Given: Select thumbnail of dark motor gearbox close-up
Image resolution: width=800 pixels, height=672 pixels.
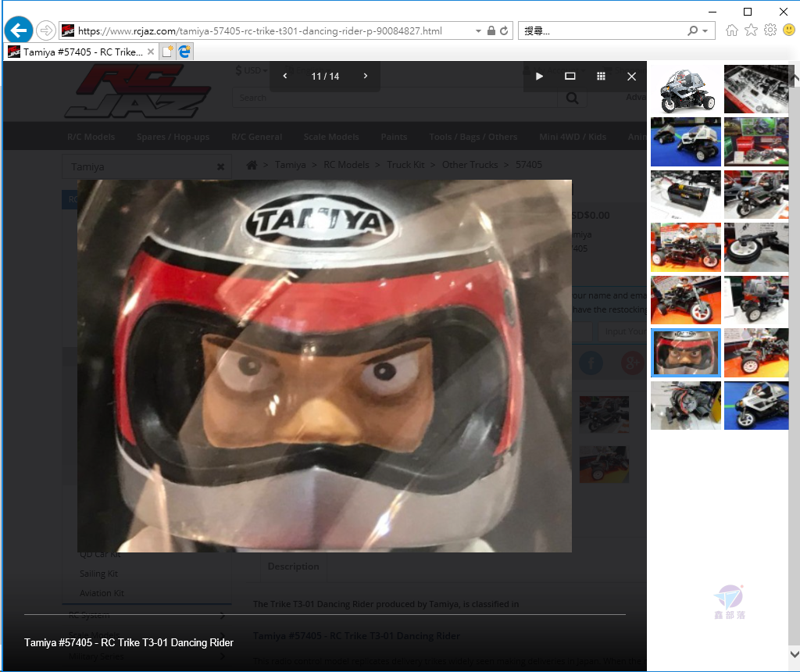Looking at the screenshot, I should click(686, 406).
